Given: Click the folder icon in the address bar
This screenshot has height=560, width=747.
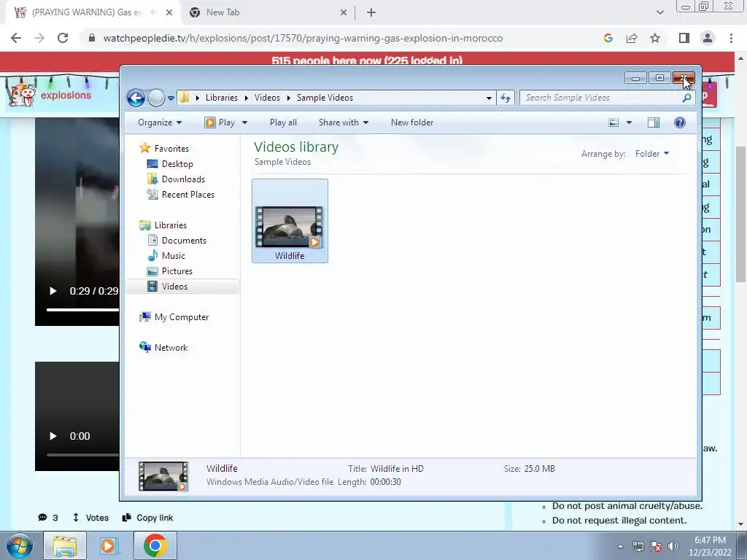Looking at the screenshot, I should click(x=184, y=98).
